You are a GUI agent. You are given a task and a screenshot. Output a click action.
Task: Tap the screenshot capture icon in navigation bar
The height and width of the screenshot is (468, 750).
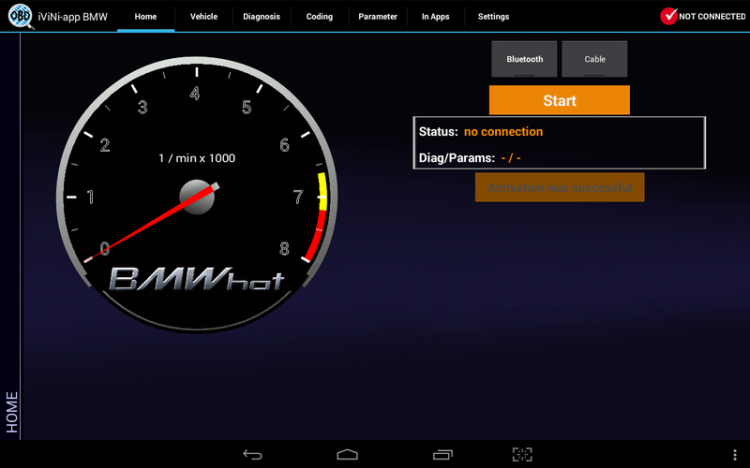(x=522, y=454)
